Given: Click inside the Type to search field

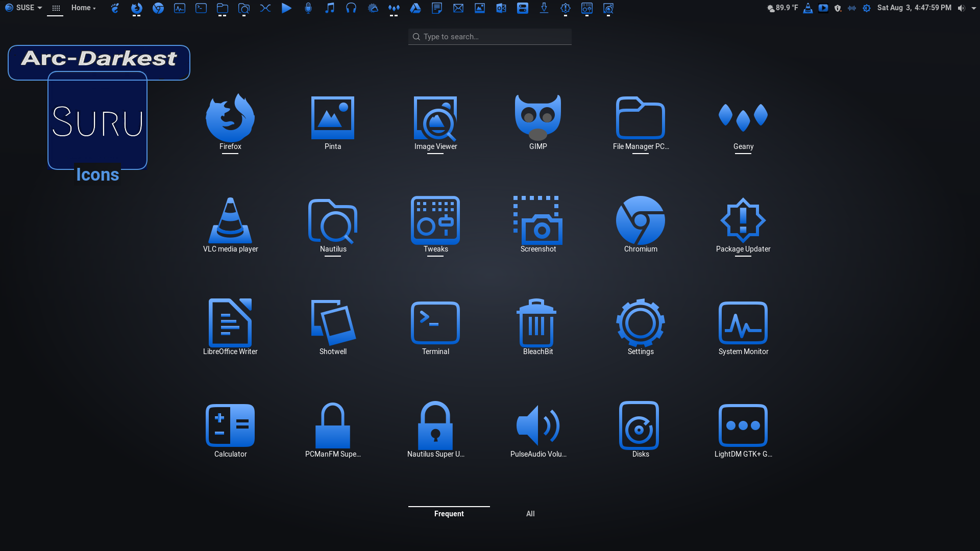Looking at the screenshot, I should click(489, 36).
